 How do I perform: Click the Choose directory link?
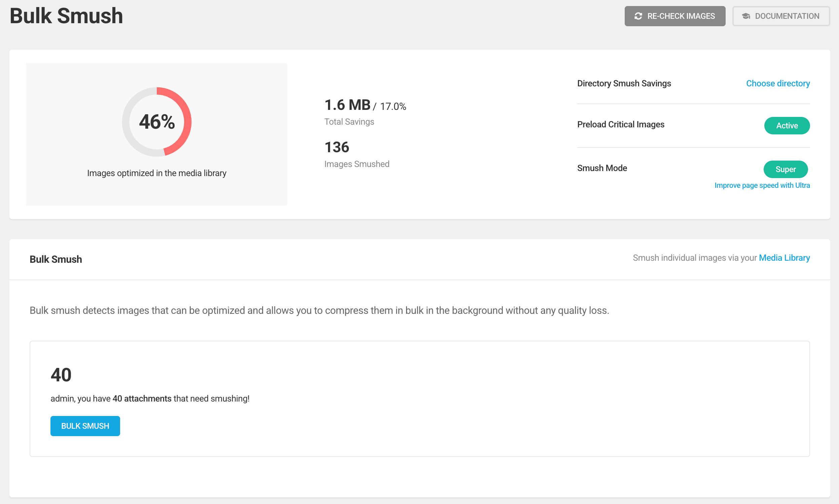pyautogui.click(x=777, y=83)
